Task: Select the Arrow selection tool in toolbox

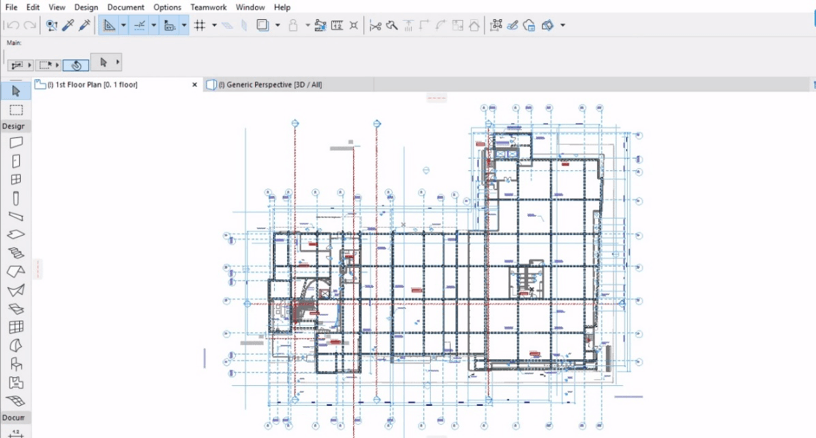Action: point(16,91)
